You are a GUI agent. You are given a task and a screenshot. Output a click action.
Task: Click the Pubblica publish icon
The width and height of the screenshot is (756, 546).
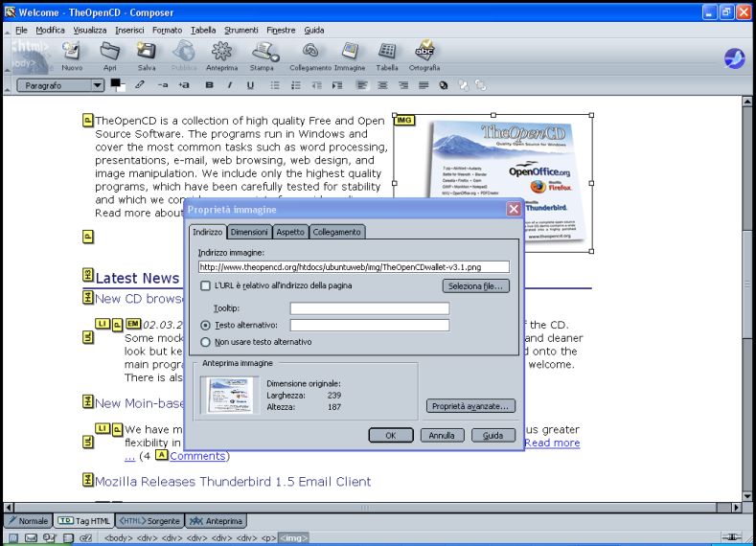184,56
